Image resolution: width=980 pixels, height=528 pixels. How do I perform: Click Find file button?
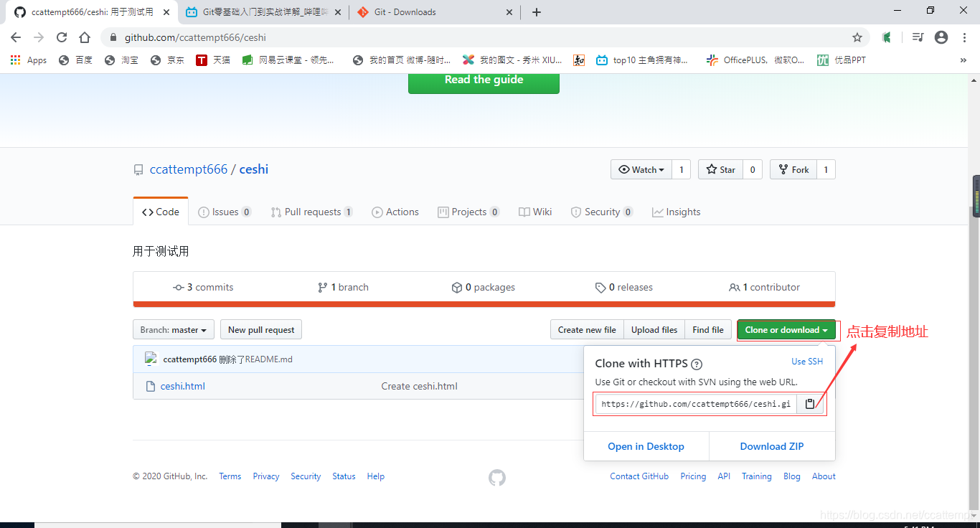pyautogui.click(x=708, y=330)
